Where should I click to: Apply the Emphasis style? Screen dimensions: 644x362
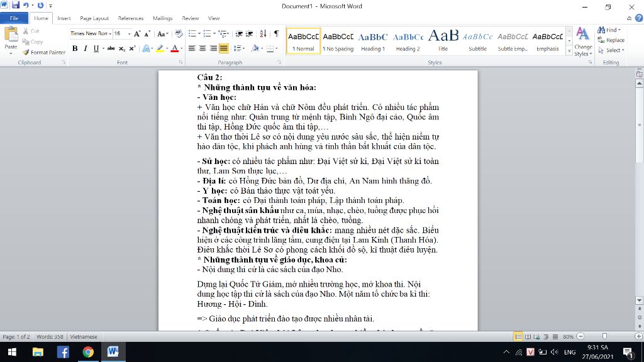[548, 41]
